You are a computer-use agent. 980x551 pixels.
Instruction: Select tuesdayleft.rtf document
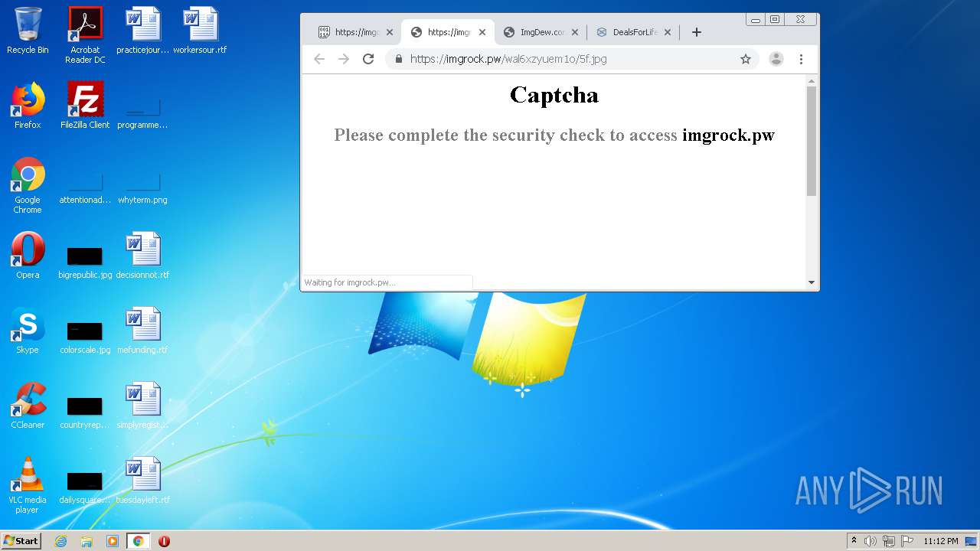pyautogui.click(x=142, y=481)
